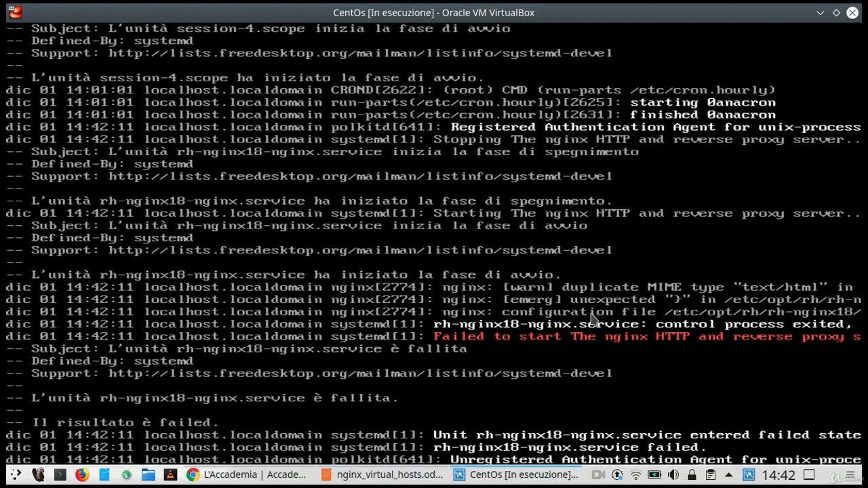Check the battery tray indicator

[654, 474]
